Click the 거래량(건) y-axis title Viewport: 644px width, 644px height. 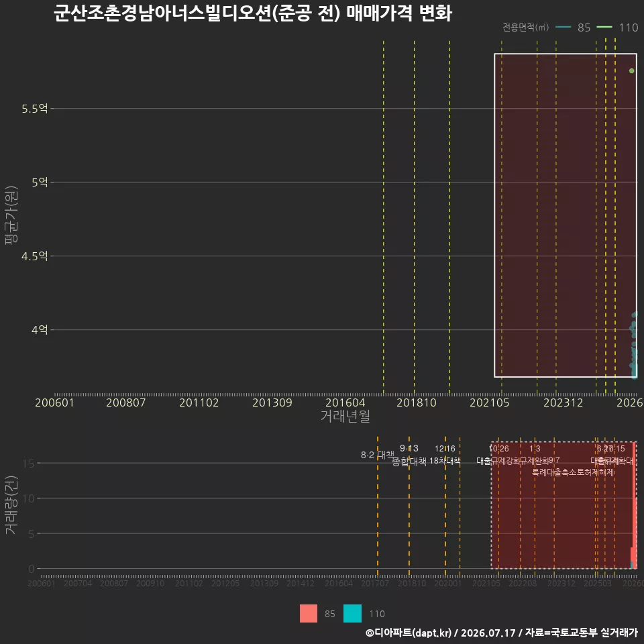tap(11, 504)
